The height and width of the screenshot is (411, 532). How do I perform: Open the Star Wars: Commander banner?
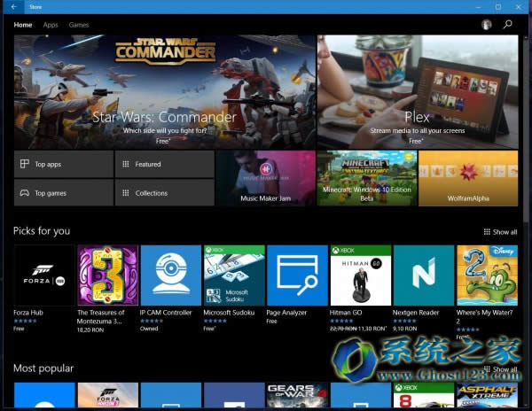pos(164,91)
